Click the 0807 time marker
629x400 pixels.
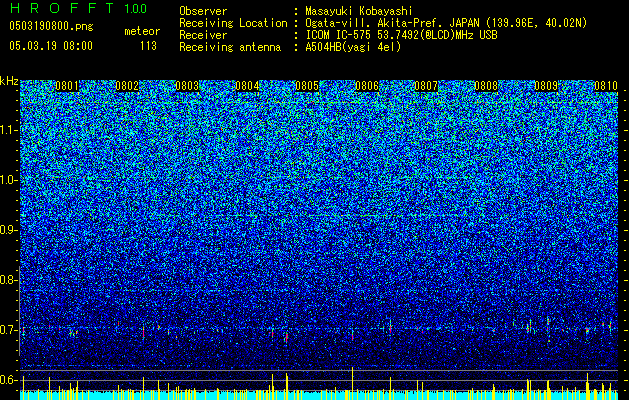tap(426, 86)
